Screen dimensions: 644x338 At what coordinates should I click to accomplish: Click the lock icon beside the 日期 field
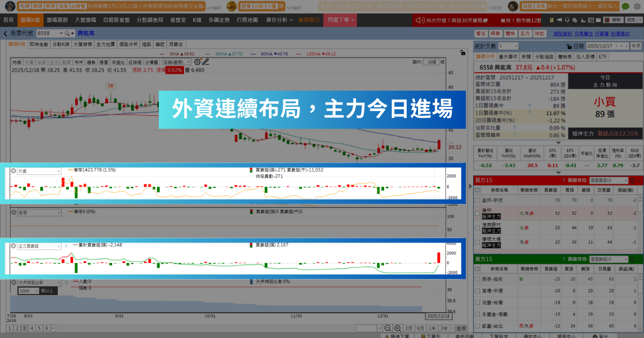pos(570,46)
